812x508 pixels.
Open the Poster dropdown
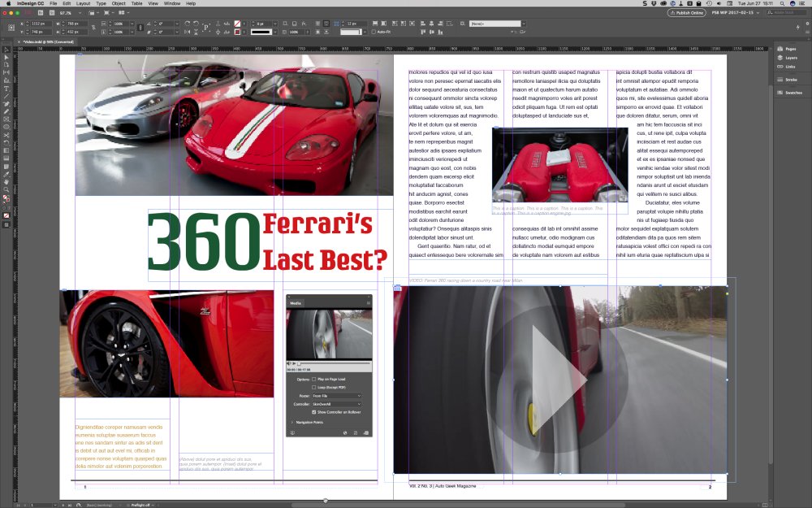pos(336,396)
